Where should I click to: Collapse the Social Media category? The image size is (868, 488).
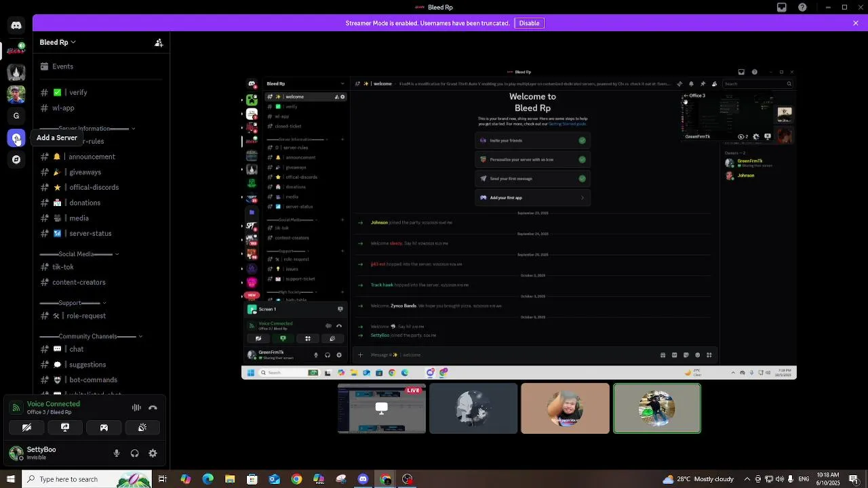pos(79,254)
